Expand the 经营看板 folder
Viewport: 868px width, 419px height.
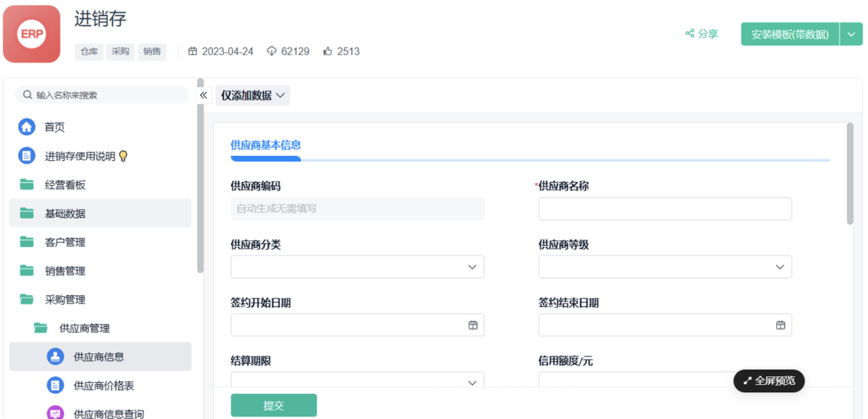click(101, 185)
